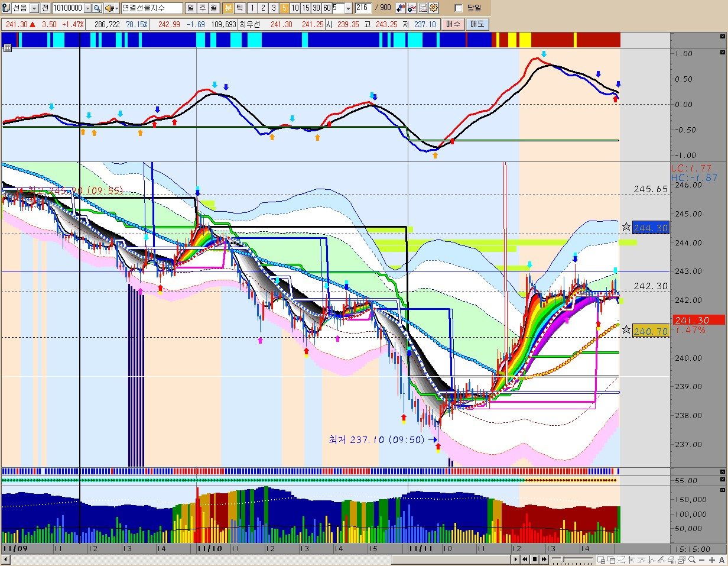Stop chart replay with the stop button
This screenshot has width=728, height=566.
[x=534, y=559]
